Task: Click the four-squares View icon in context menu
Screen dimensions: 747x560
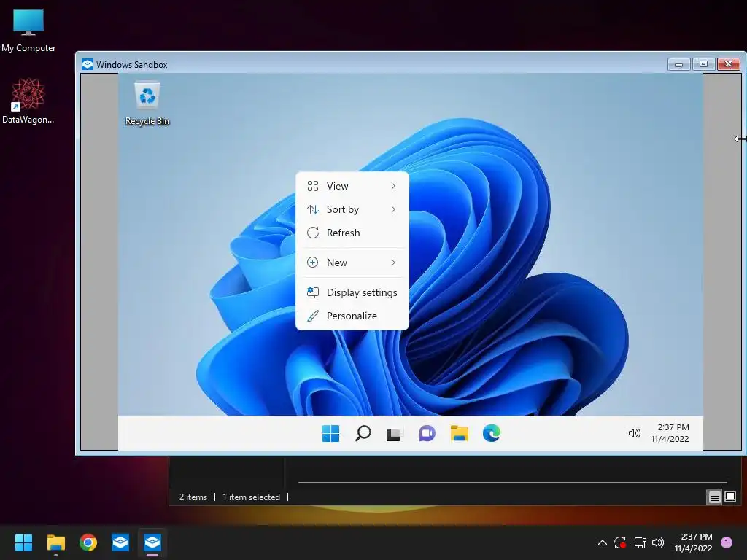Action: tap(312, 186)
